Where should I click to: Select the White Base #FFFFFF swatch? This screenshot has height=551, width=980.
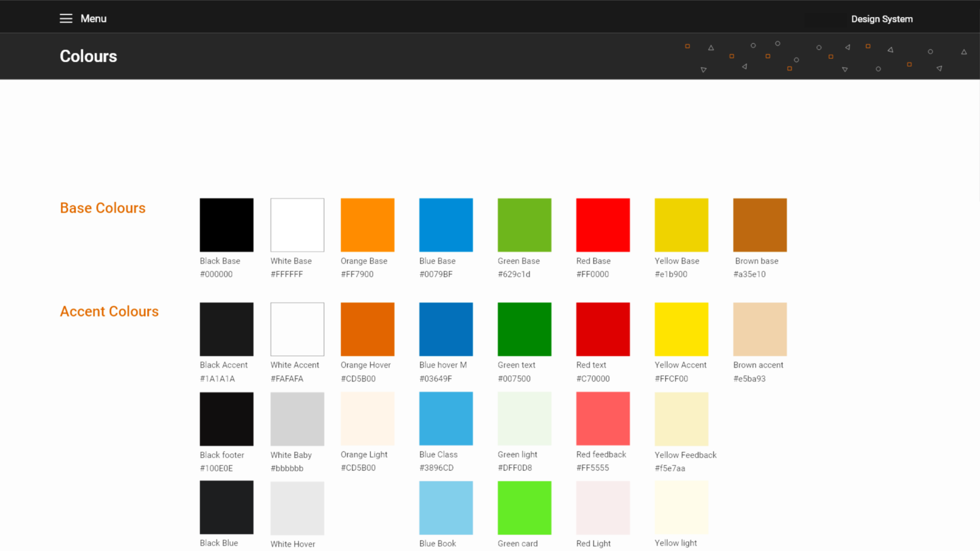(297, 224)
